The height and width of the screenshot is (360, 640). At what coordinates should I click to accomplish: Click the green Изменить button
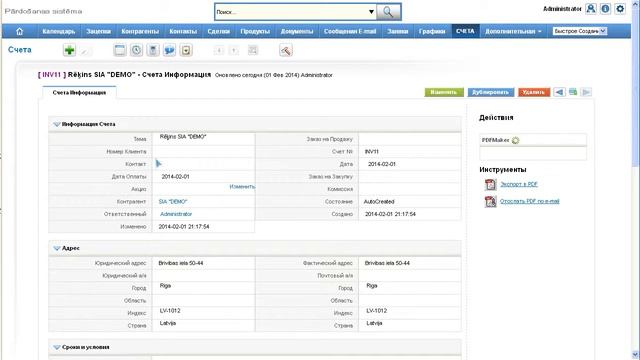point(444,92)
